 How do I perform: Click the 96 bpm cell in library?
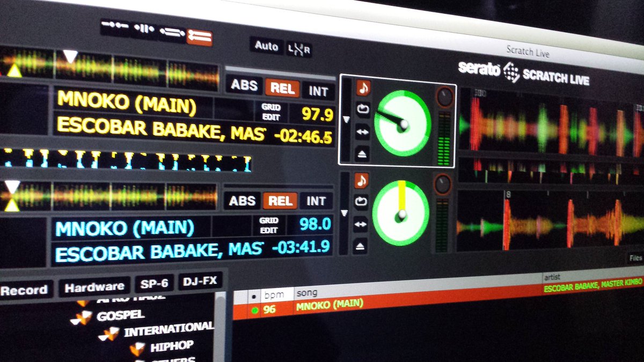tap(269, 309)
